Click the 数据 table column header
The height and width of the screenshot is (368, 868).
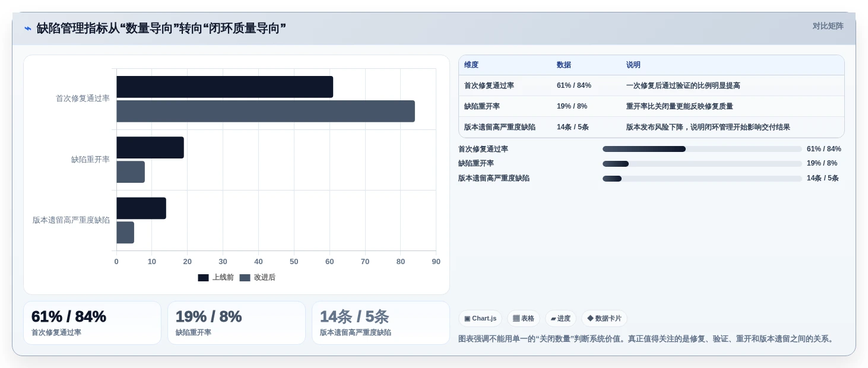(x=564, y=65)
